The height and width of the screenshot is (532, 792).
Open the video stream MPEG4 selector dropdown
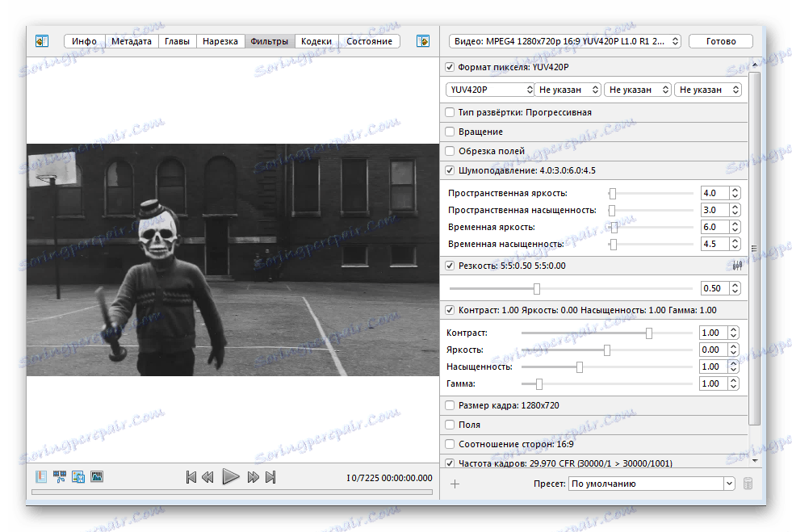point(564,41)
